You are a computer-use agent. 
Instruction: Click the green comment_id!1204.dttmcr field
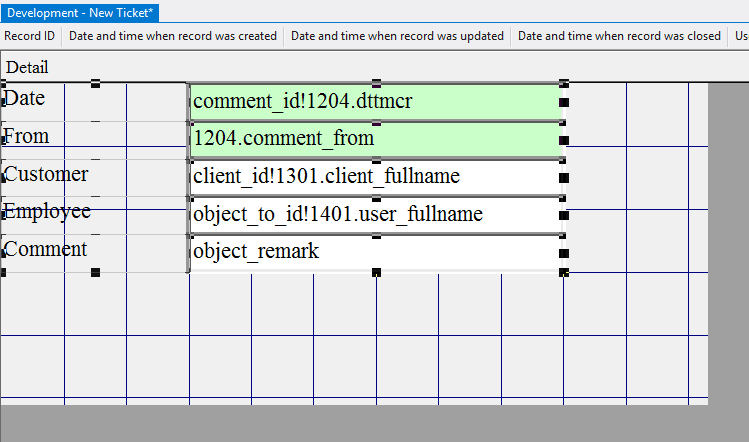(374, 101)
